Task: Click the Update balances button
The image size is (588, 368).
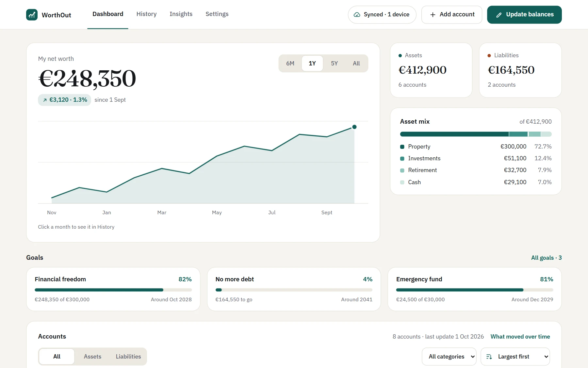Action: tap(524, 15)
